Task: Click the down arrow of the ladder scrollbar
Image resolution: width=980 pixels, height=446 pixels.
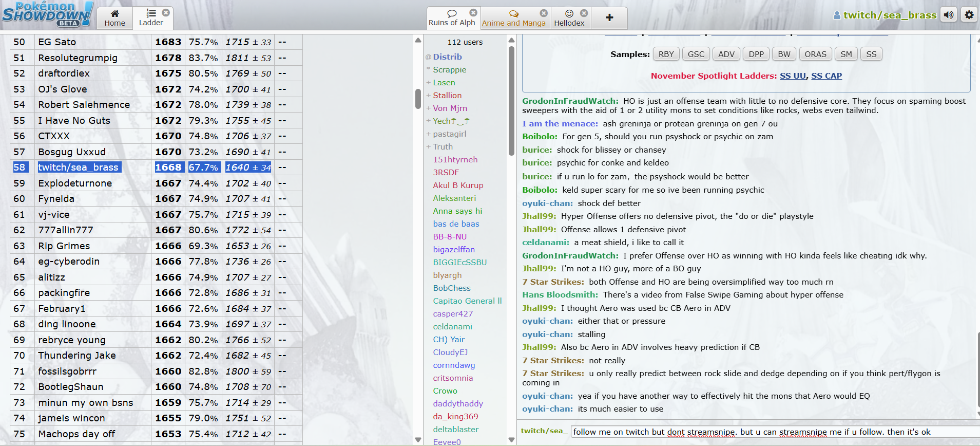Action: [x=418, y=440]
